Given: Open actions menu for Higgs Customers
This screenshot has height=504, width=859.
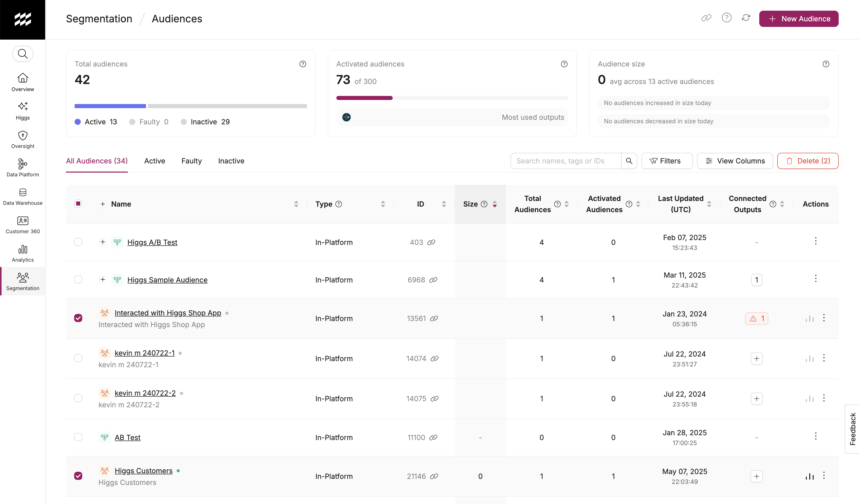Looking at the screenshot, I should (x=824, y=475).
